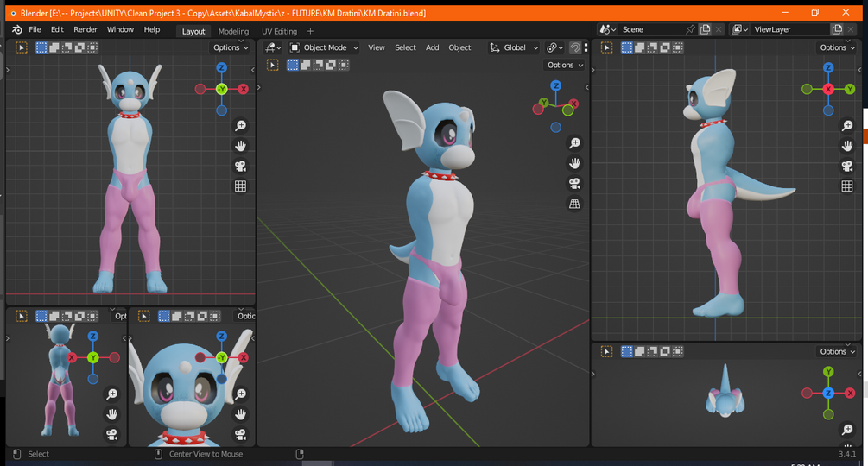
Task: Open the ViewLayer browse icon
Action: click(x=739, y=30)
